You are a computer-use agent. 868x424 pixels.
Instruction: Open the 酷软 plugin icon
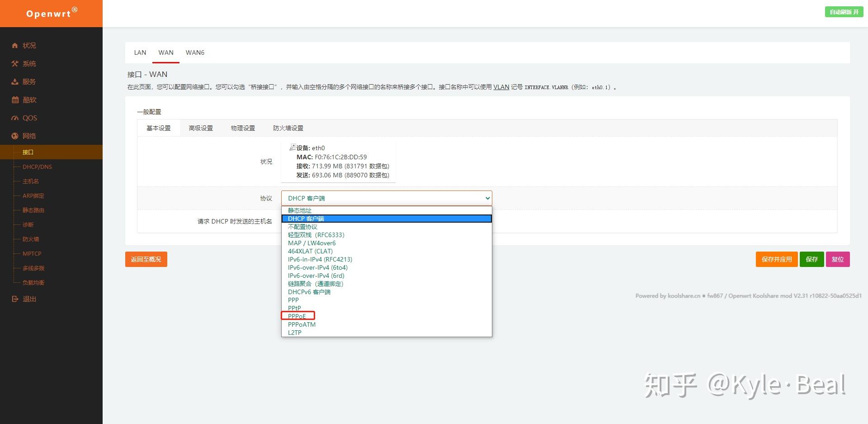click(x=14, y=100)
